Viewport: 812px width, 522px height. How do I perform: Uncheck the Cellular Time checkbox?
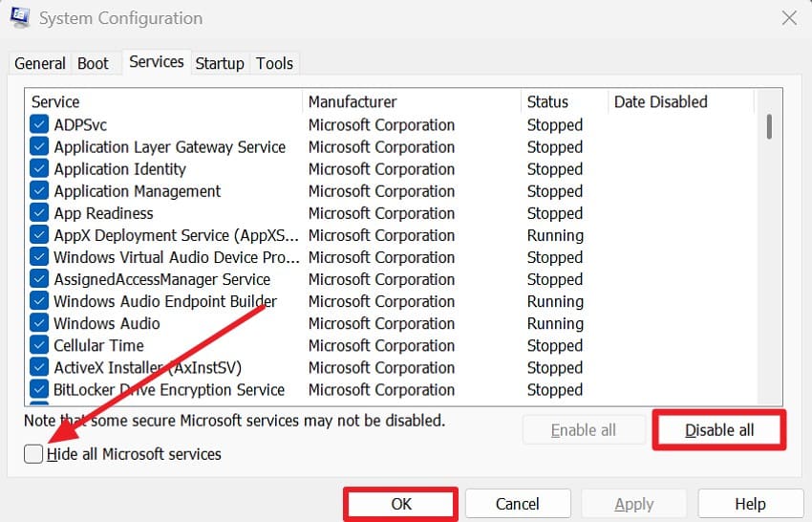(x=39, y=345)
